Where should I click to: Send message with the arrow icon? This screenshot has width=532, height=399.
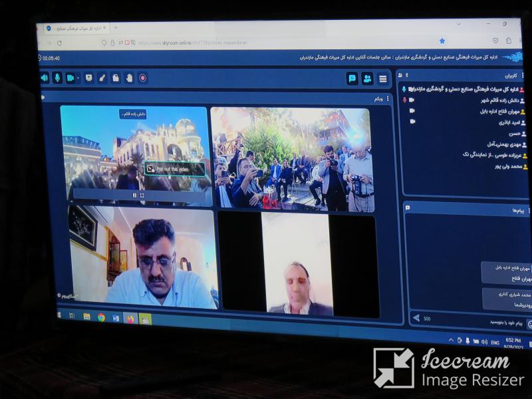point(416,318)
